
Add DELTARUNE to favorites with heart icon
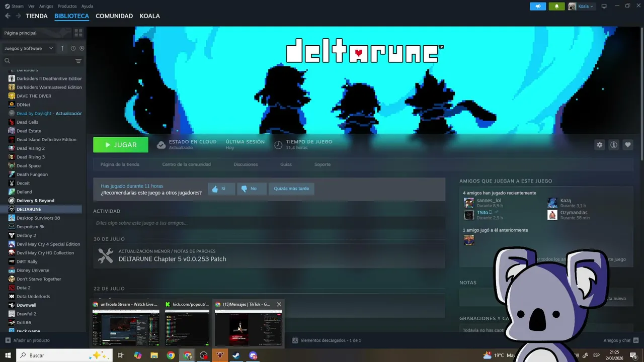click(628, 145)
